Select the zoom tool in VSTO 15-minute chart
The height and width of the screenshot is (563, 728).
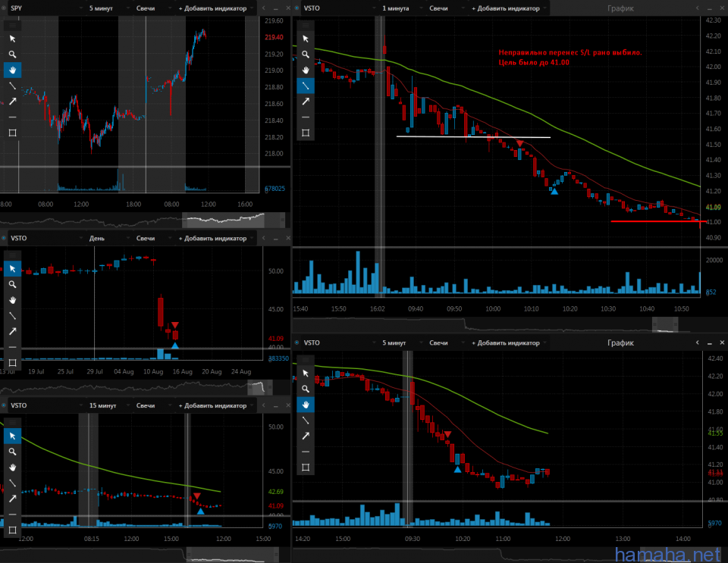coord(13,452)
